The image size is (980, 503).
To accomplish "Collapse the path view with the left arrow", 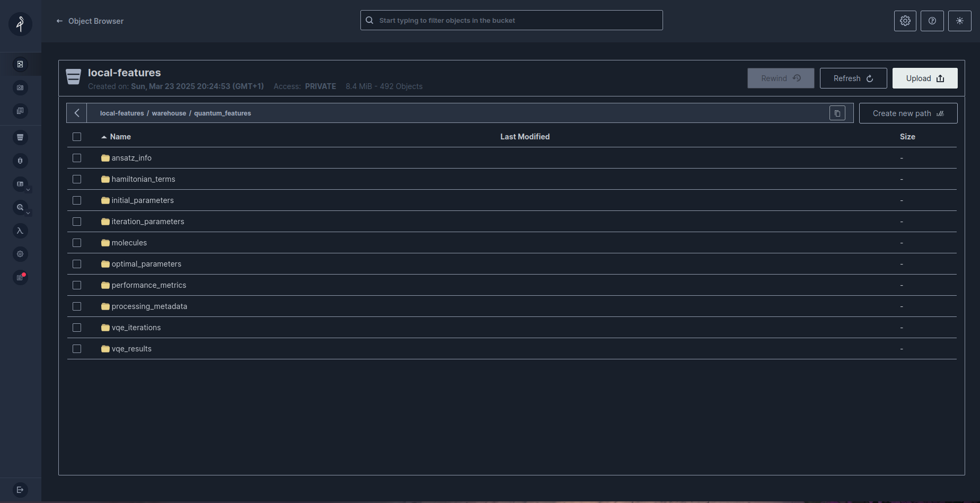I will [76, 113].
